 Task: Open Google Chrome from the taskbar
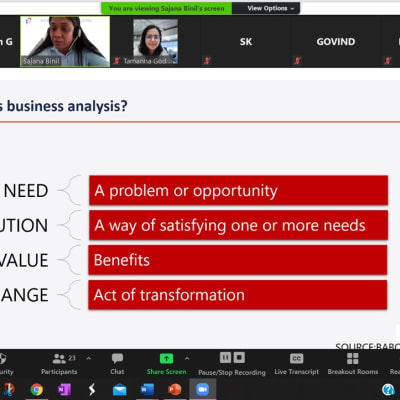click(37, 389)
